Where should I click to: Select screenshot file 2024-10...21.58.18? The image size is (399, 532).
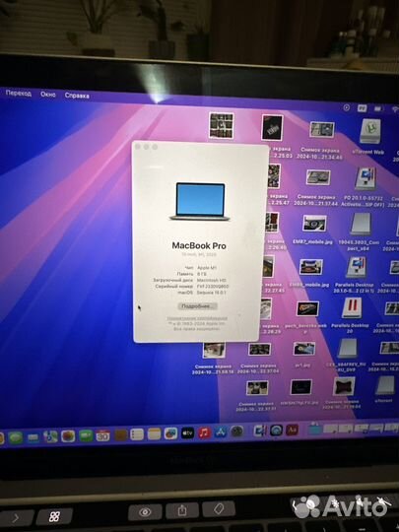click(214, 350)
